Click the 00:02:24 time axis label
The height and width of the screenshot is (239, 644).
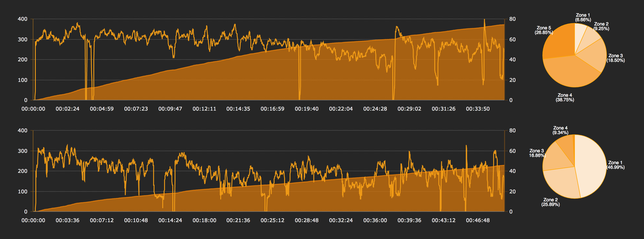[x=68, y=109]
